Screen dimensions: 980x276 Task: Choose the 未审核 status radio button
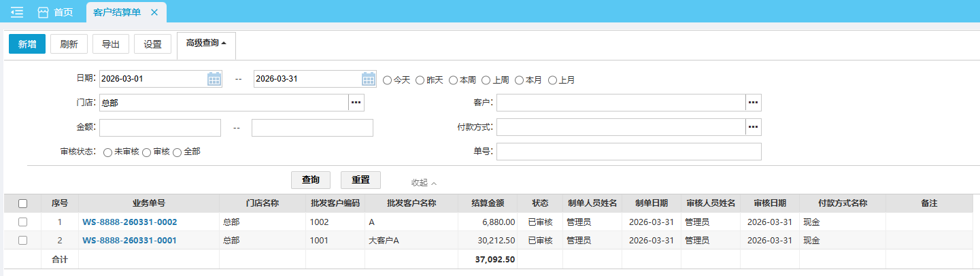[107, 152]
